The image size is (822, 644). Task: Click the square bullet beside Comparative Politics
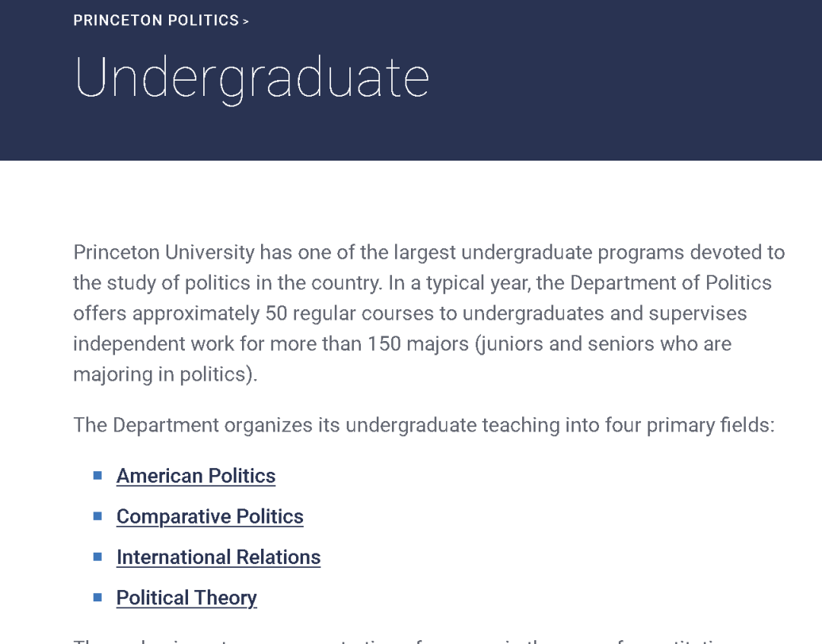tap(97, 516)
